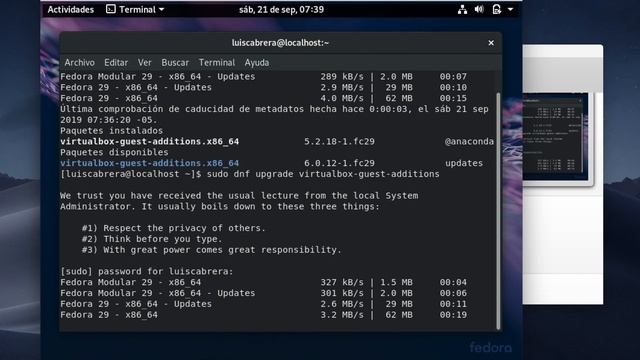Click the 'Paquetes instalados' line
The height and width of the screenshot is (360, 640).
click(111, 131)
